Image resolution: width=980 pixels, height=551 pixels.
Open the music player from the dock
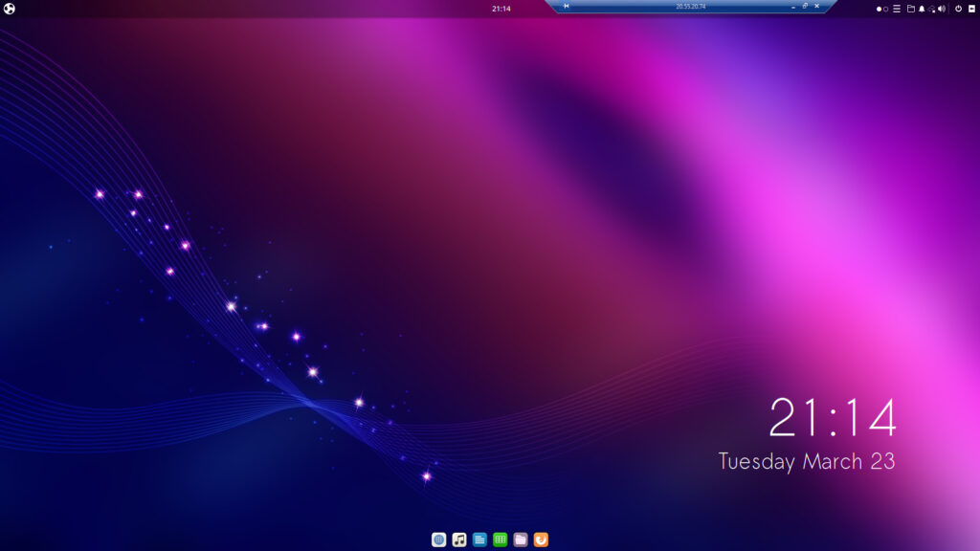tap(457, 539)
